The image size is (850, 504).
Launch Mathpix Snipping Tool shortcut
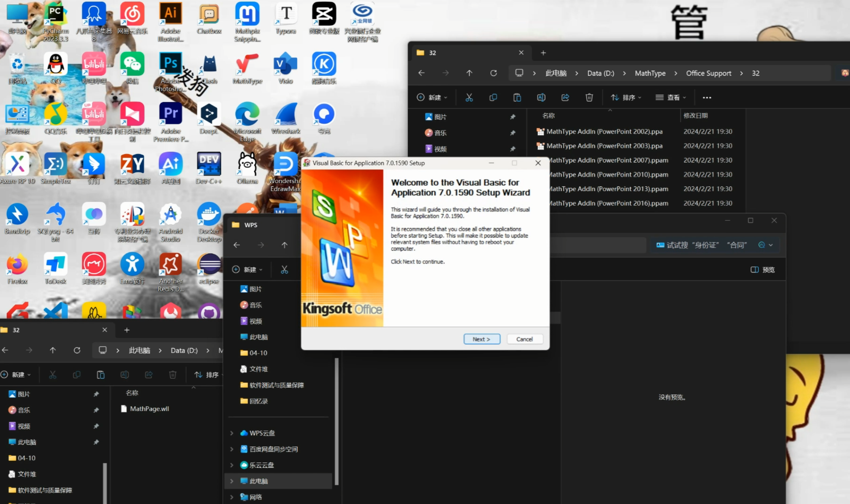(x=247, y=22)
